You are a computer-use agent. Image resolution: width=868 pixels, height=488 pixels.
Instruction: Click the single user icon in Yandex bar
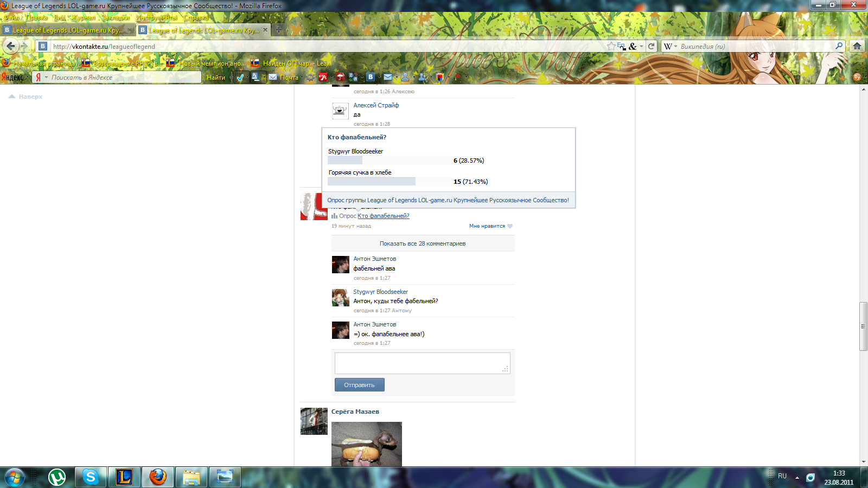click(x=405, y=78)
